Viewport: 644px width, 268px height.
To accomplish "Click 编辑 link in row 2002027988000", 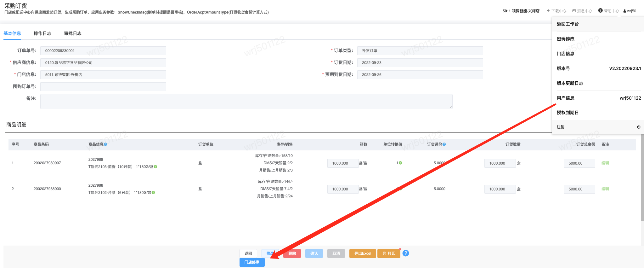I will (x=605, y=189).
